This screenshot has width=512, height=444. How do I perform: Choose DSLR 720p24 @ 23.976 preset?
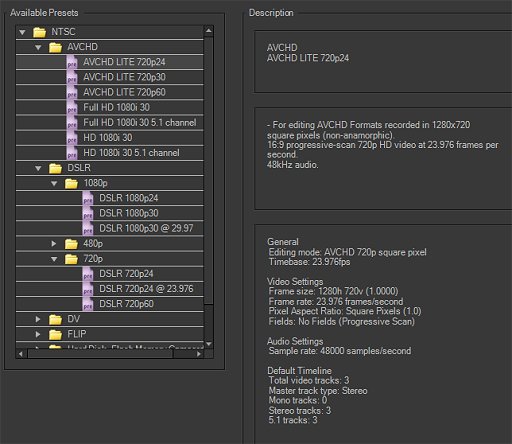click(146, 289)
